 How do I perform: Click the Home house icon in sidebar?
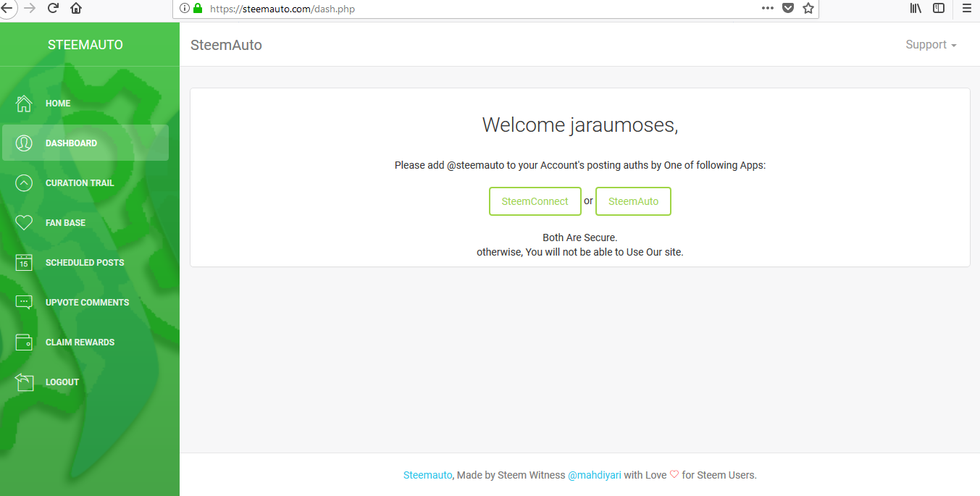point(24,104)
